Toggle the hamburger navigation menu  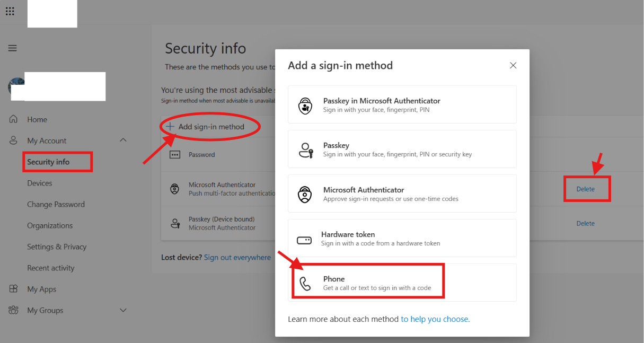(x=12, y=48)
